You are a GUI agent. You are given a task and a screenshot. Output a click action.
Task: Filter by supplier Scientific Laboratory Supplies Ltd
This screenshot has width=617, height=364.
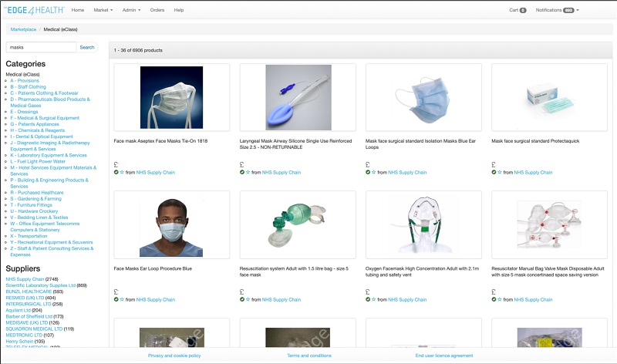pyautogui.click(x=41, y=285)
